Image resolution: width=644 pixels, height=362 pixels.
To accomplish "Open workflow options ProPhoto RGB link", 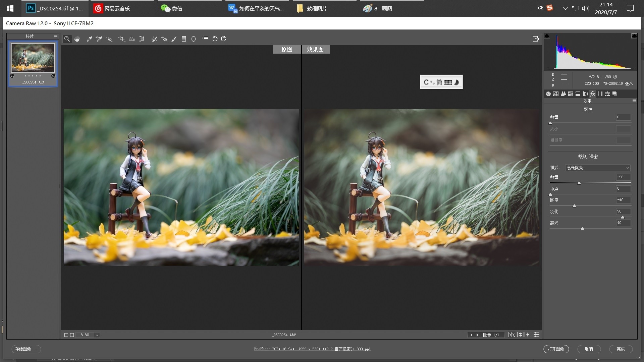I will pyautogui.click(x=312, y=349).
